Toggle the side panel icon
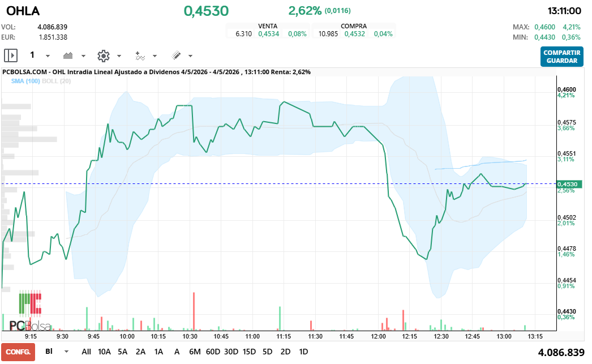This screenshot has height=364, width=592. tap(11, 55)
